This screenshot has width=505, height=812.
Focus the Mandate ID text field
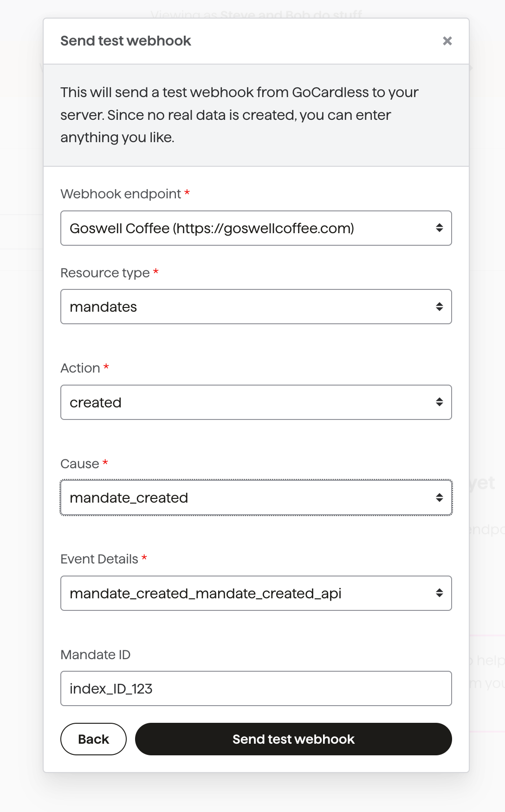pyautogui.click(x=256, y=688)
